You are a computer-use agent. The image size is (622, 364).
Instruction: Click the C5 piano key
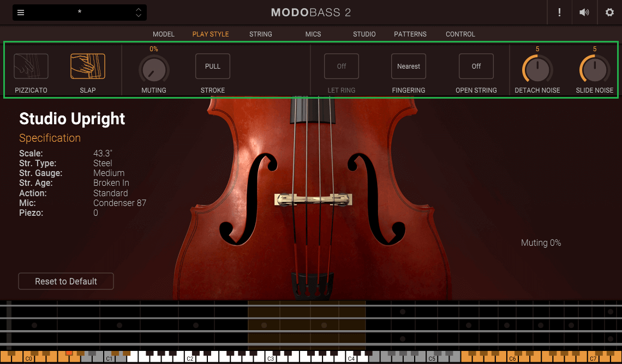point(432,358)
